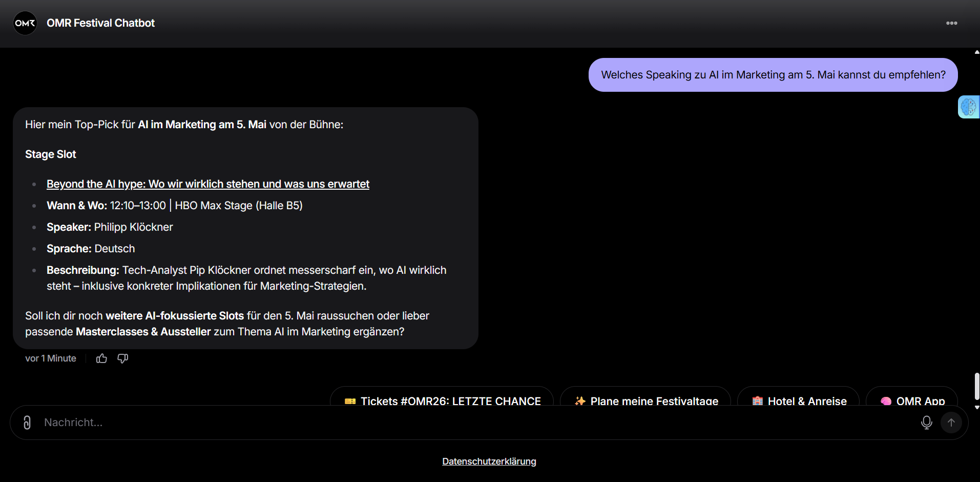Click 'Hier mein Top-Pick' intro sentence
Viewport: 980px width, 482px height.
(184, 125)
